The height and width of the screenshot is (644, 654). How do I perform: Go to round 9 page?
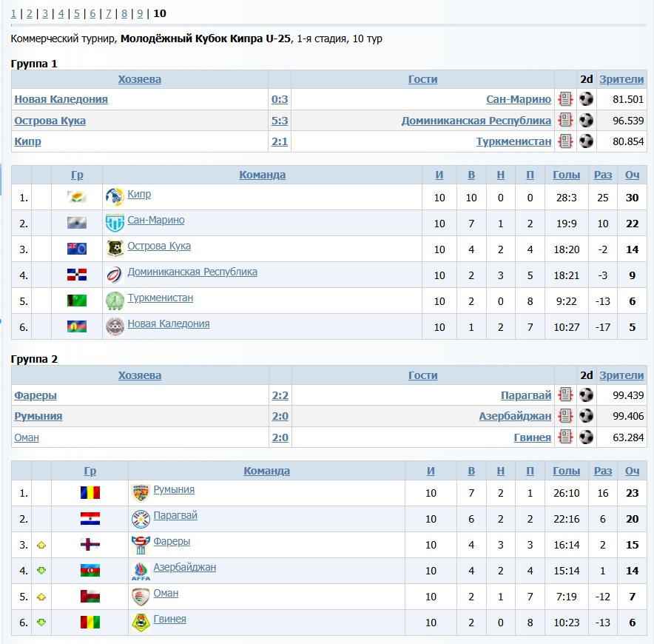click(140, 13)
